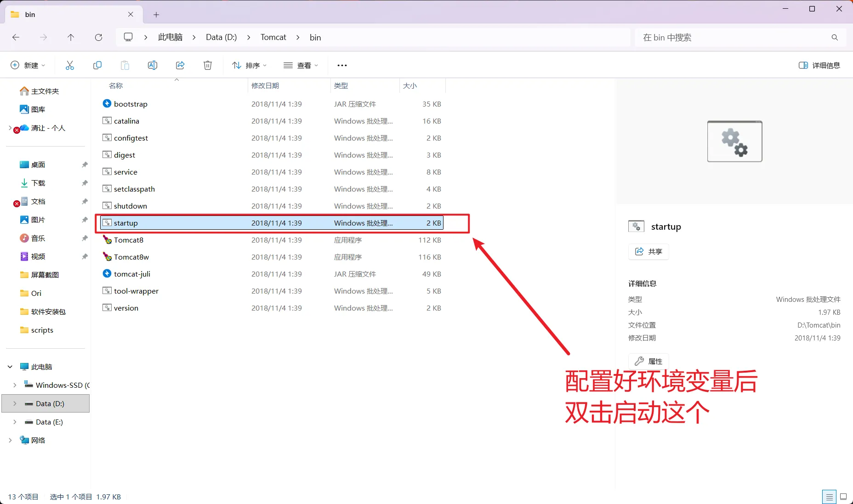Click the Delete trash can icon
853x504 pixels.
208,65
